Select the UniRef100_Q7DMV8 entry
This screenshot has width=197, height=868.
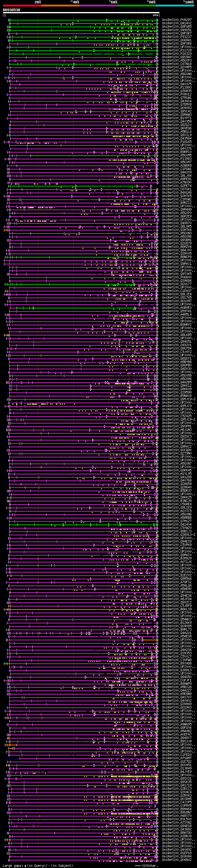pyautogui.click(x=176, y=104)
